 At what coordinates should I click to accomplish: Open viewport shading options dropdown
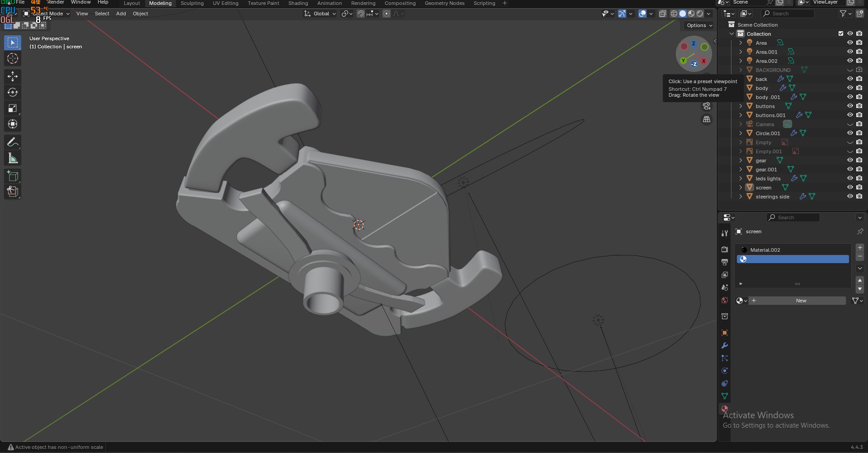(708, 14)
